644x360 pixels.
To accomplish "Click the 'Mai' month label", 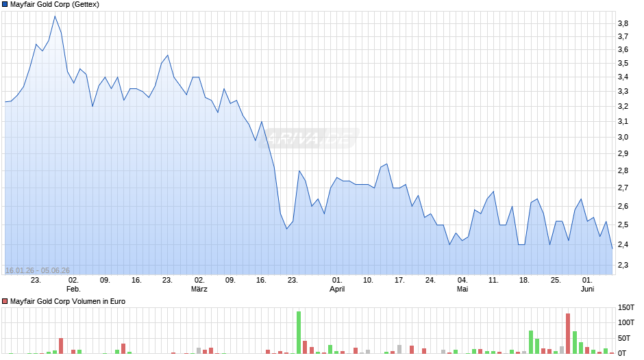I will (462, 289).
